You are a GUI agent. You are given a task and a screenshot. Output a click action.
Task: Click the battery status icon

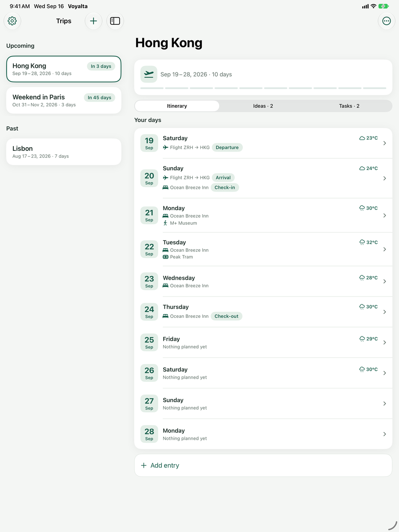384,6
